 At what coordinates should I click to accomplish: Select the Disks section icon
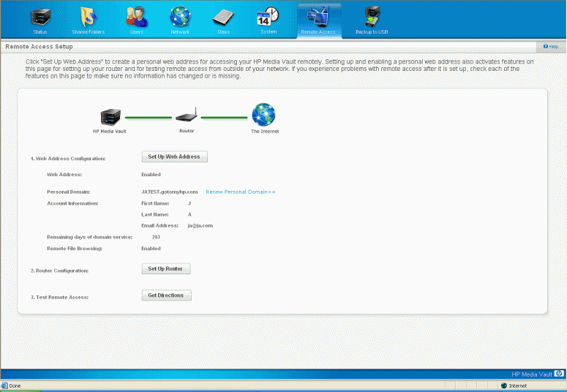tap(223, 18)
